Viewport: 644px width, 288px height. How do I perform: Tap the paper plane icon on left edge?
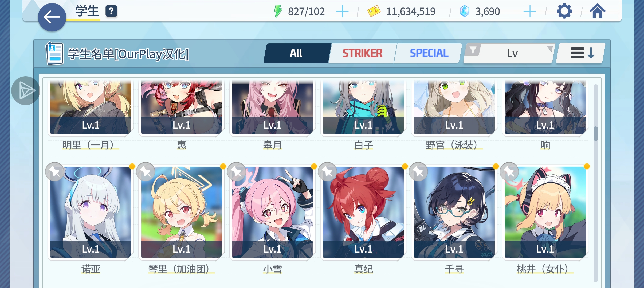tap(26, 91)
